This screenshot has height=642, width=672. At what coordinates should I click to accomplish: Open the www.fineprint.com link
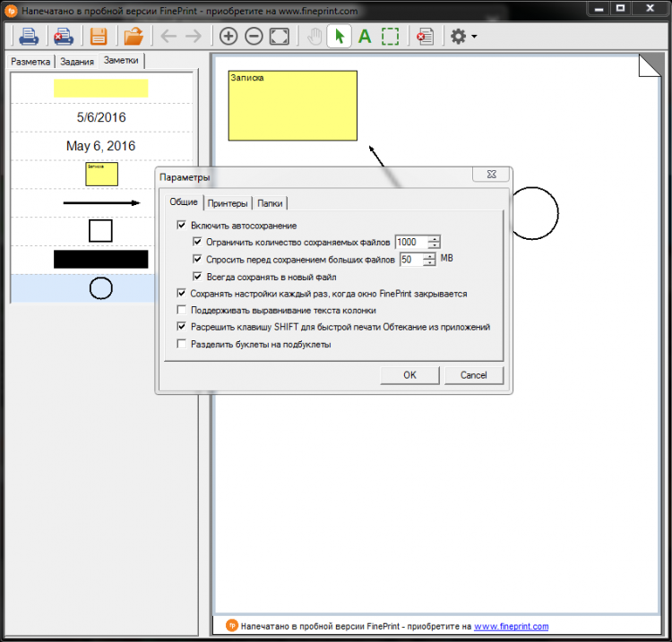tap(511, 626)
